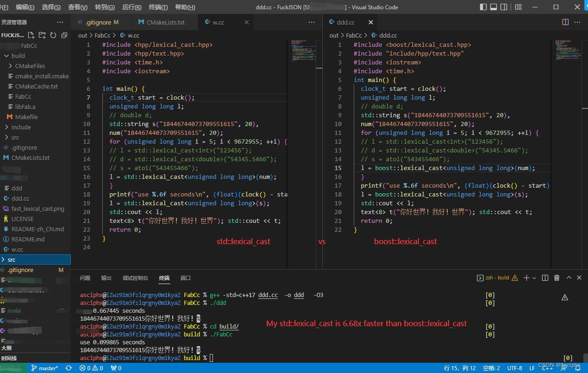Open 文件(F) menu
The height and width of the screenshot is (373, 588).
click(4, 7)
